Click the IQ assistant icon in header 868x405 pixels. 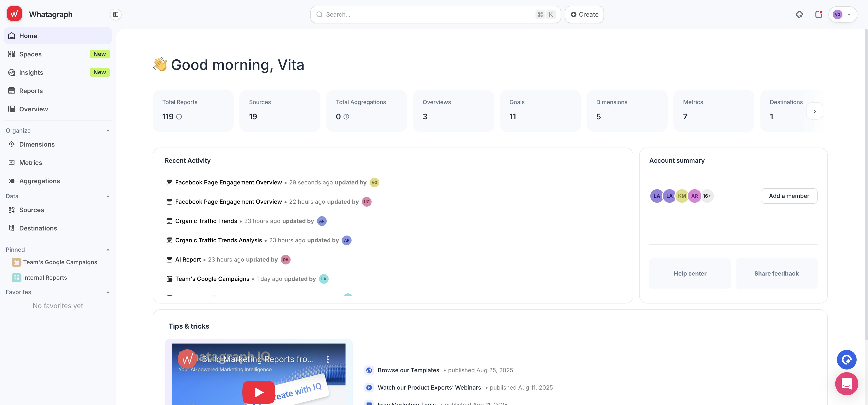[799, 14]
